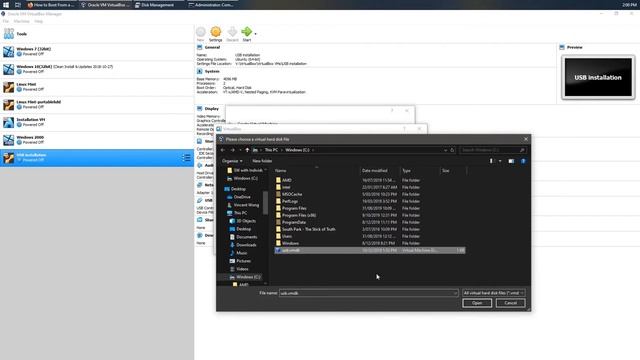Open the File name history dropdown
The image size is (640, 360).
coord(455,293)
